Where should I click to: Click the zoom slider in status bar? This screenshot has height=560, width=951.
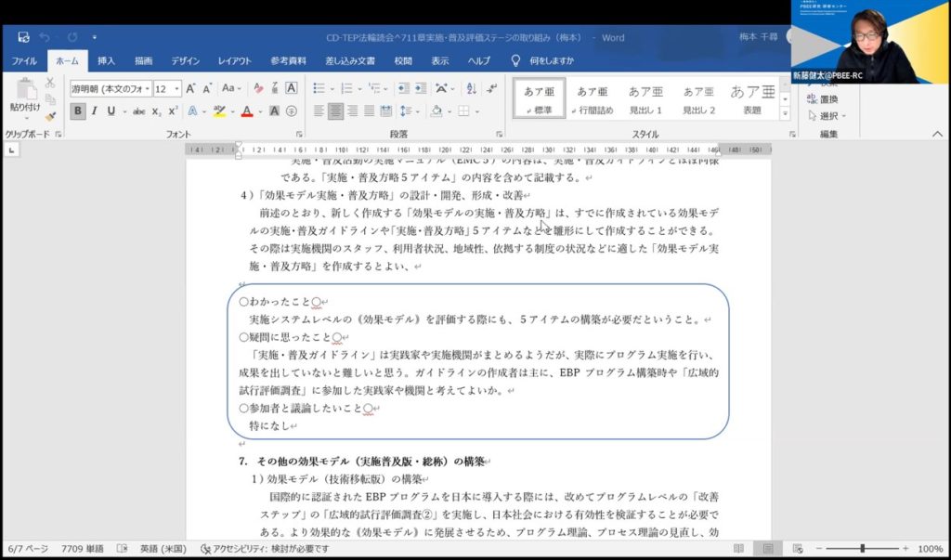(x=863, y=549)
